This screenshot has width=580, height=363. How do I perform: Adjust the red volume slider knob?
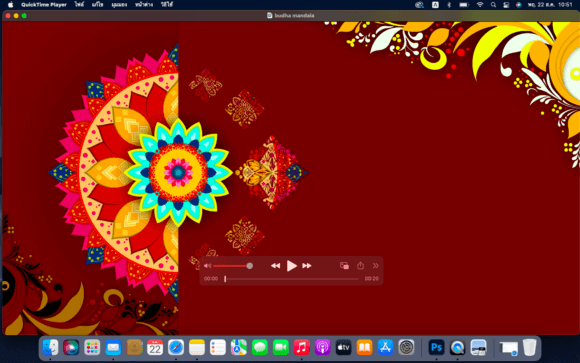click(250, 266)
